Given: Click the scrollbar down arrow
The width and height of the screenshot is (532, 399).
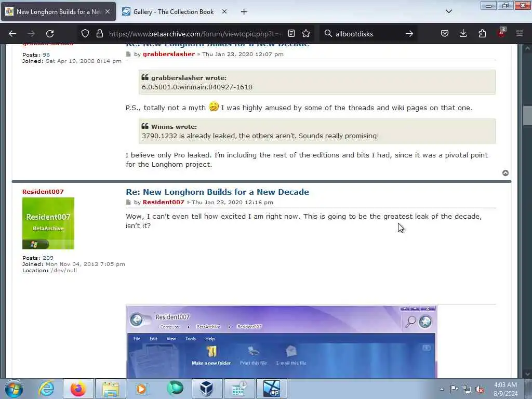Looking at the screenshot, I should 527,374.
